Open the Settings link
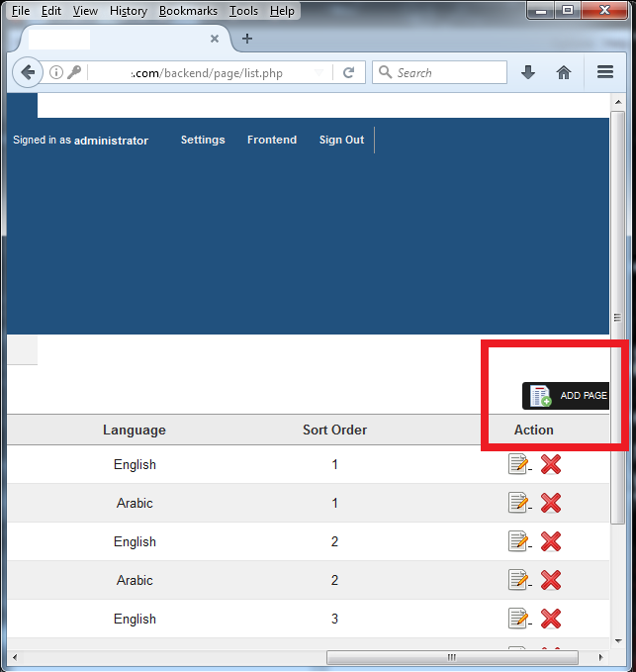This screenshot has height=672, width=636. coord(203,140)
